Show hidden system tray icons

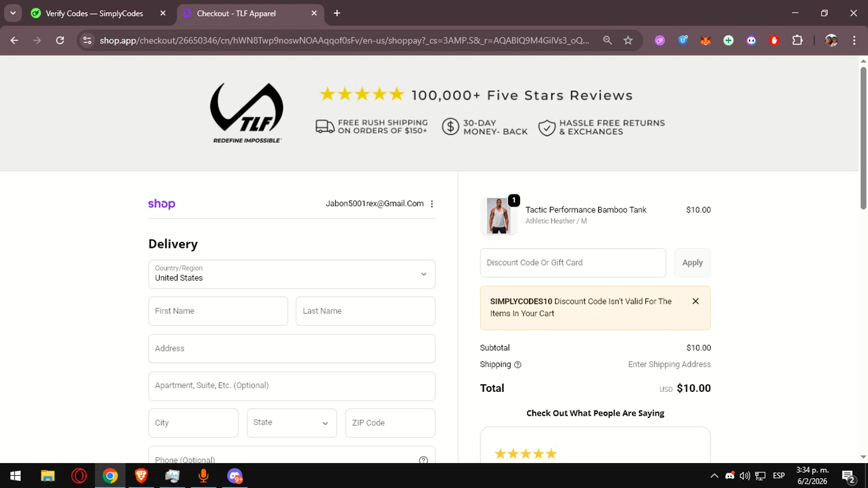coord(714,476)
